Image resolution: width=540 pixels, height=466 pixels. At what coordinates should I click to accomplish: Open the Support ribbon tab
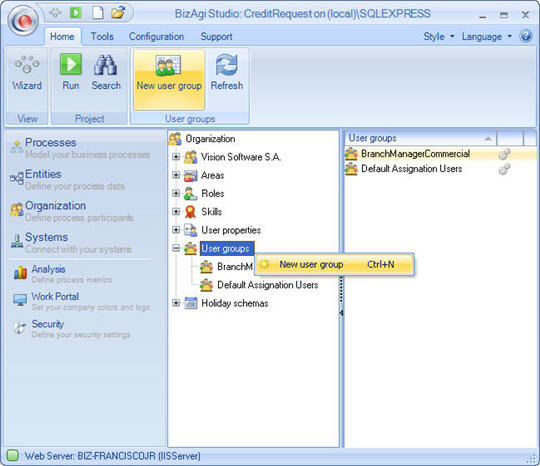pyautogui.click(x=216, y=37)
